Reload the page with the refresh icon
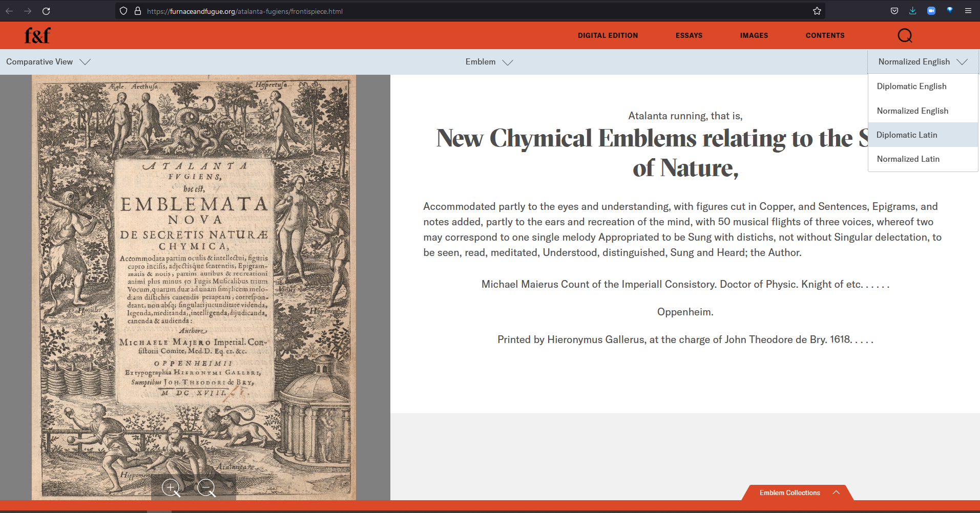980x513 pixels. (46, 11)
